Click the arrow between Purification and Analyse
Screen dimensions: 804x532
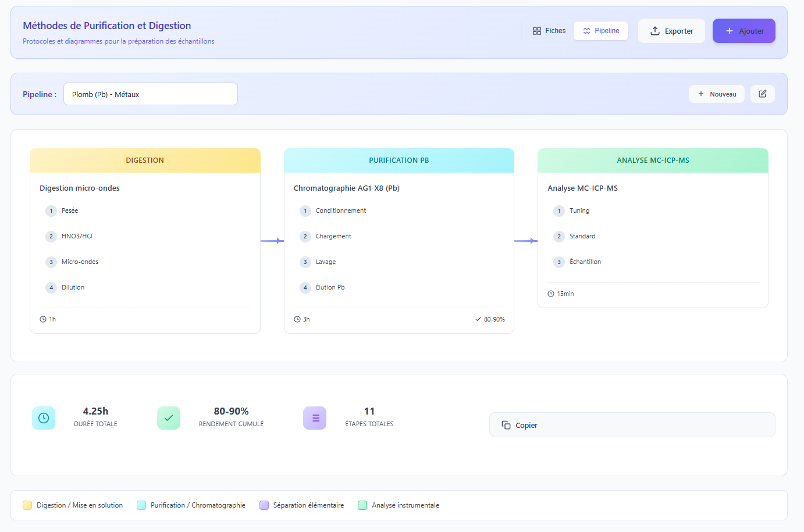[x=525, y=241]
